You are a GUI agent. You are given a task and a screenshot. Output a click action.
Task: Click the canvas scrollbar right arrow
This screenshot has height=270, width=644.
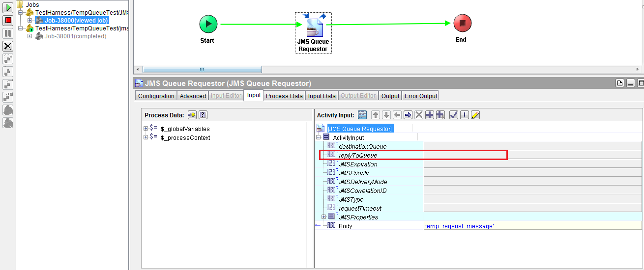638,69
